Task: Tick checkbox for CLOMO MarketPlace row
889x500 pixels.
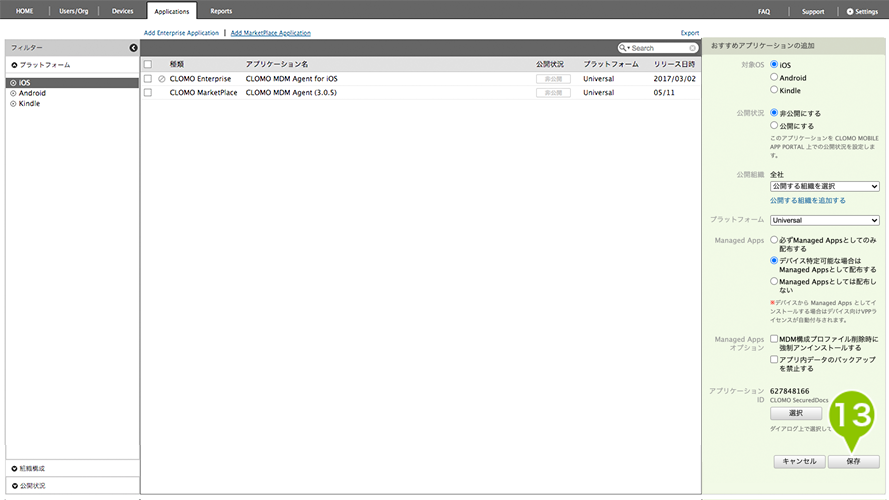Action: coord(148,92)
